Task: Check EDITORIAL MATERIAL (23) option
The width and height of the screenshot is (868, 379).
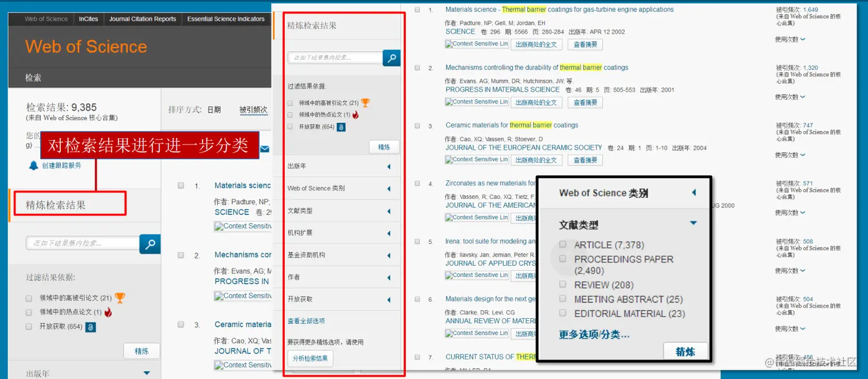Action: [563, 313]
